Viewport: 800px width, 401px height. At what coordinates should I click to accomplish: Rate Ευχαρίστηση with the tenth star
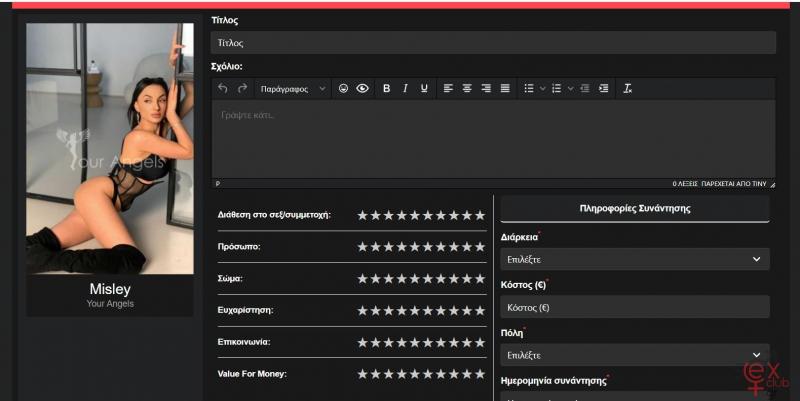(480, 310)
